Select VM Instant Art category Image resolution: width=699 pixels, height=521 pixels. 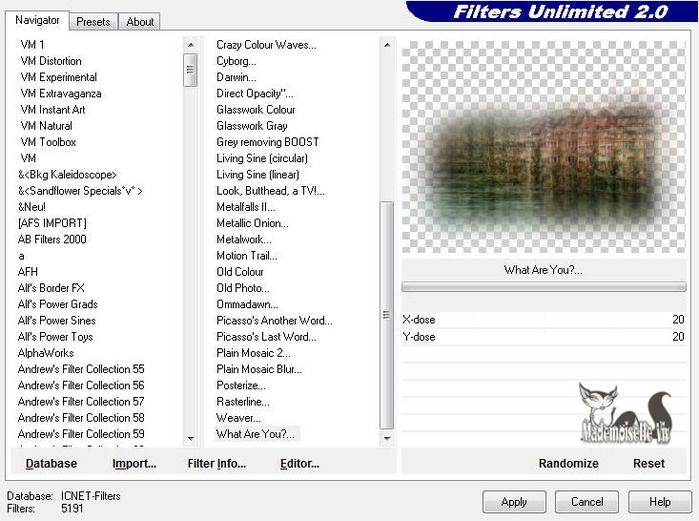[53, 110]
